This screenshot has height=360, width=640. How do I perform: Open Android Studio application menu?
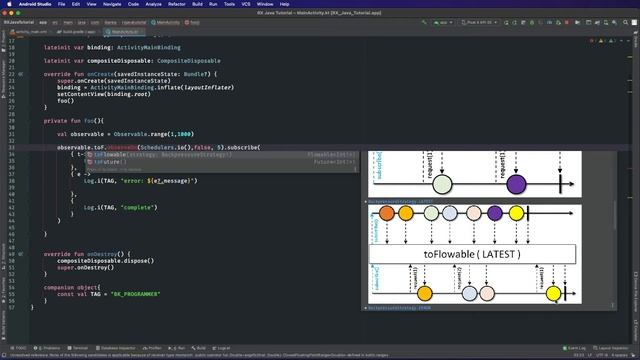[x=35, y=4]
